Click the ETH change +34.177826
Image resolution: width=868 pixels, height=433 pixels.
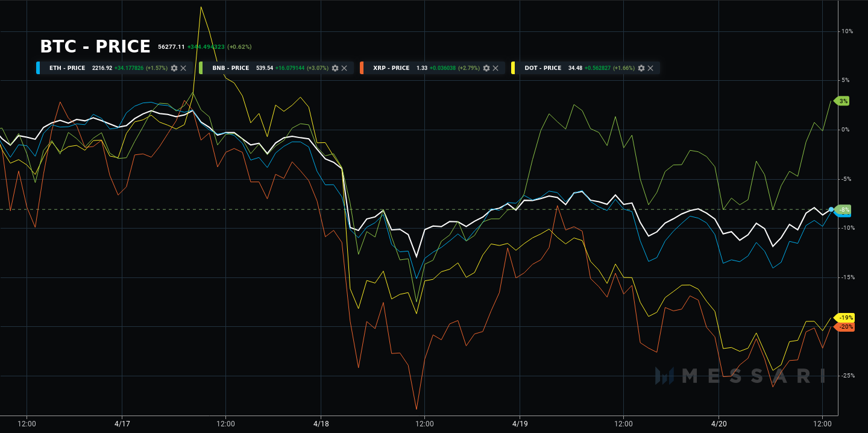128,68
